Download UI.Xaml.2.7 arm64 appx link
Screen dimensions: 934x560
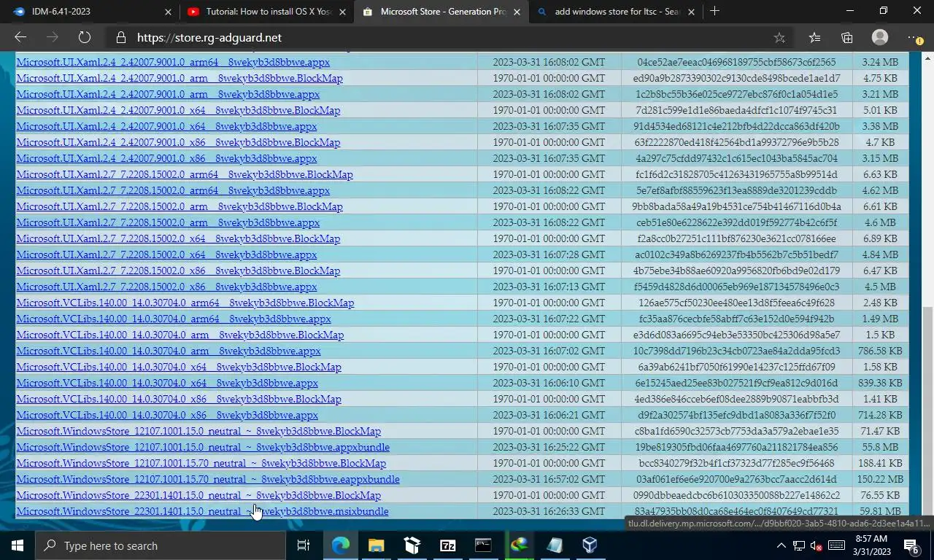pos(173,190)
